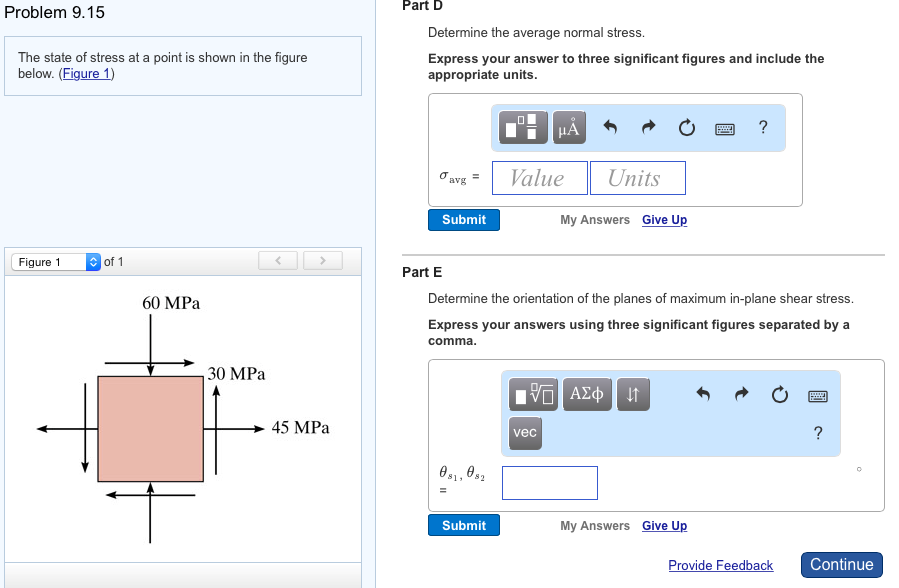899x588 pixels.
Task: Select the 45 MPa label in figure
Action: (300, 428)
